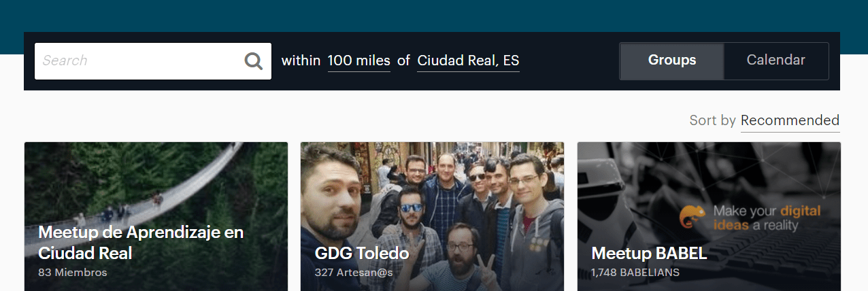Click the suspension bridge group photo

pyautogui.click(x=156, y=216)
